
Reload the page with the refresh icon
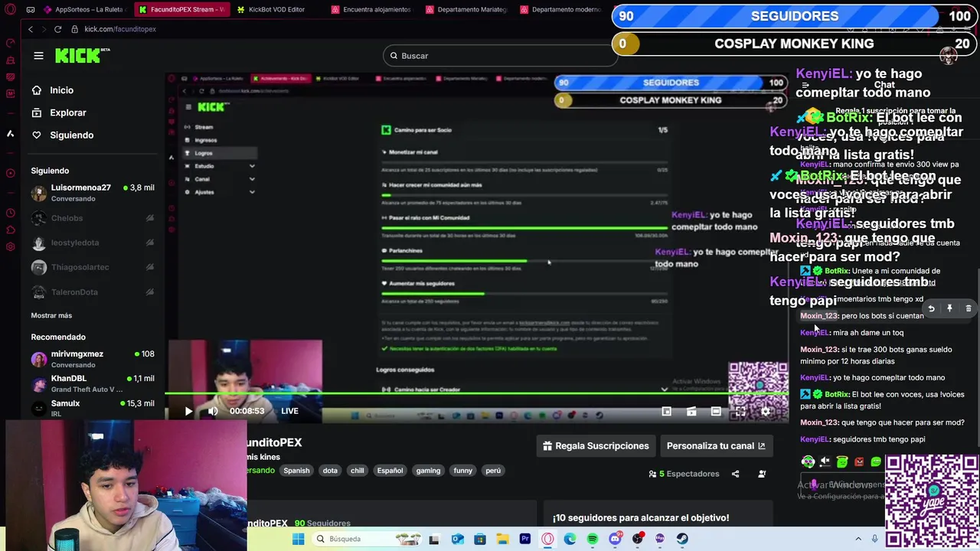57,29
